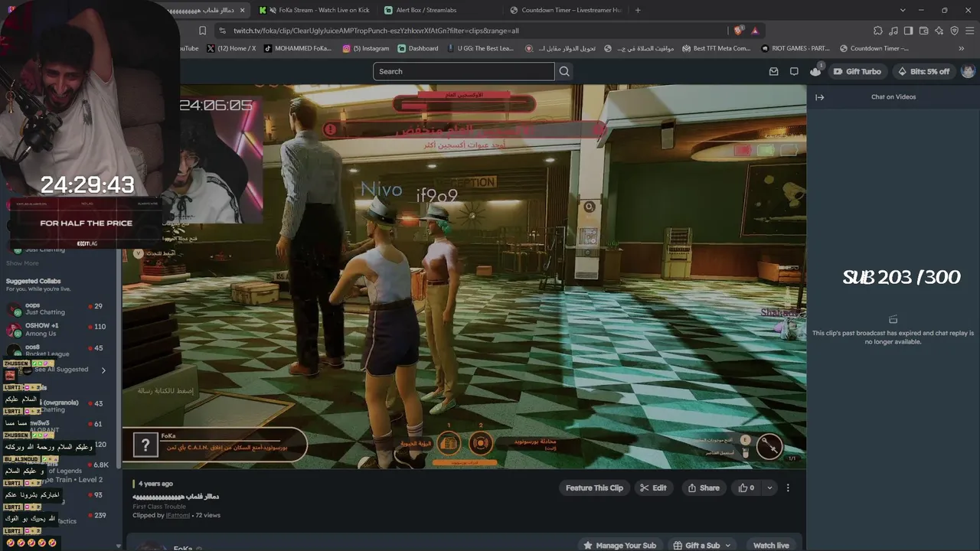Viewport: 980px width, 551px height.
Task: Click Show More in sidebar
Action: pyautogui.click(x=22, y=263)
